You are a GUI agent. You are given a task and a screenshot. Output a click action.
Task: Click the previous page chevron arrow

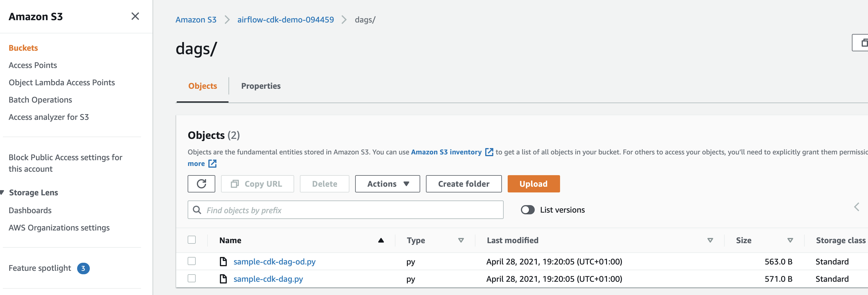(856, 207)
